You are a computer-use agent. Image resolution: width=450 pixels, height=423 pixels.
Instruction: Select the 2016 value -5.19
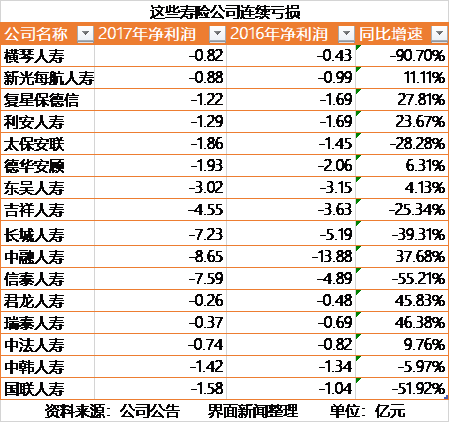(336, 234)
